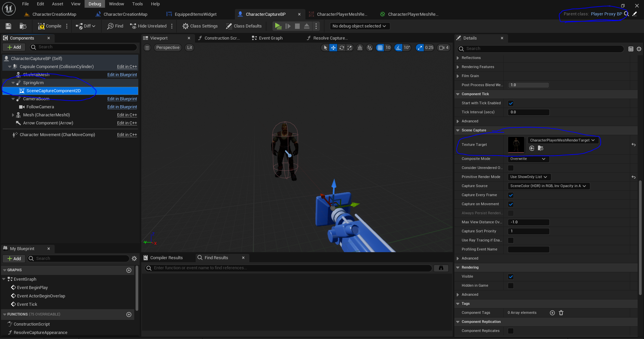Start Play simulation with the green play icon
644x339 pixels.
pos(278,26)
